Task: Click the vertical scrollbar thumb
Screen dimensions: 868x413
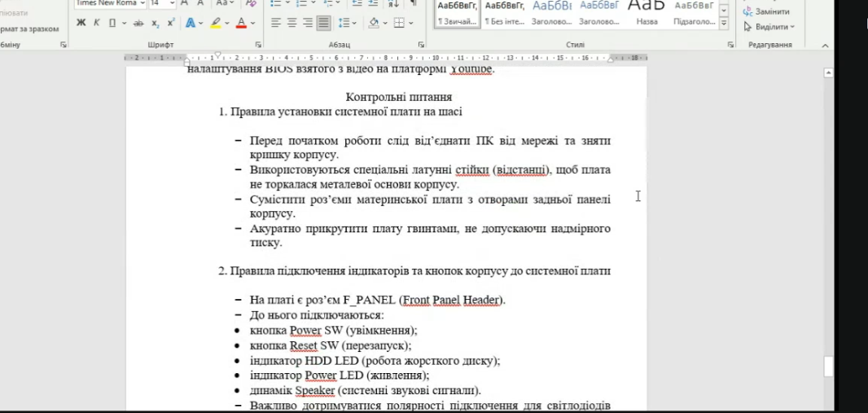Action: [x=829, y=367]
